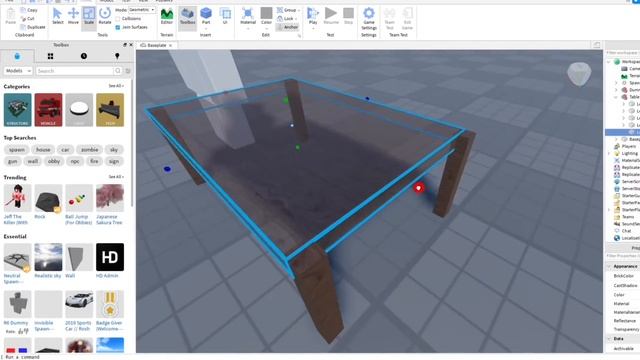Select the HD Admin model
Image resolution: width=640 pixels, height=360 pixels.
tap(110, 261)
